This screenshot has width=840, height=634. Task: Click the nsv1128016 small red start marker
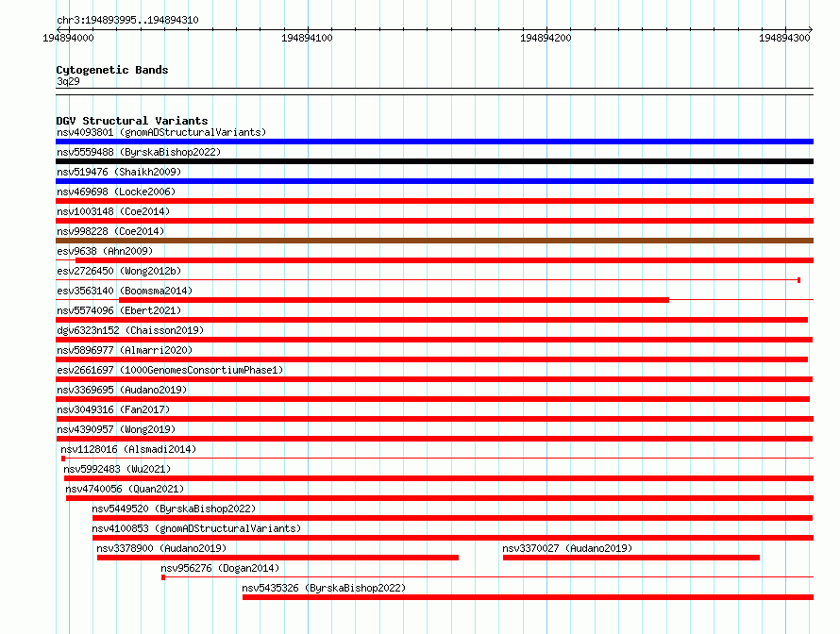(x=63, y=459)
